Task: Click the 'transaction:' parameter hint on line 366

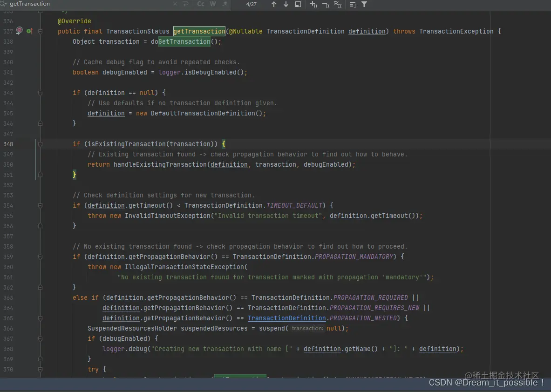Action: pos(307,328)
